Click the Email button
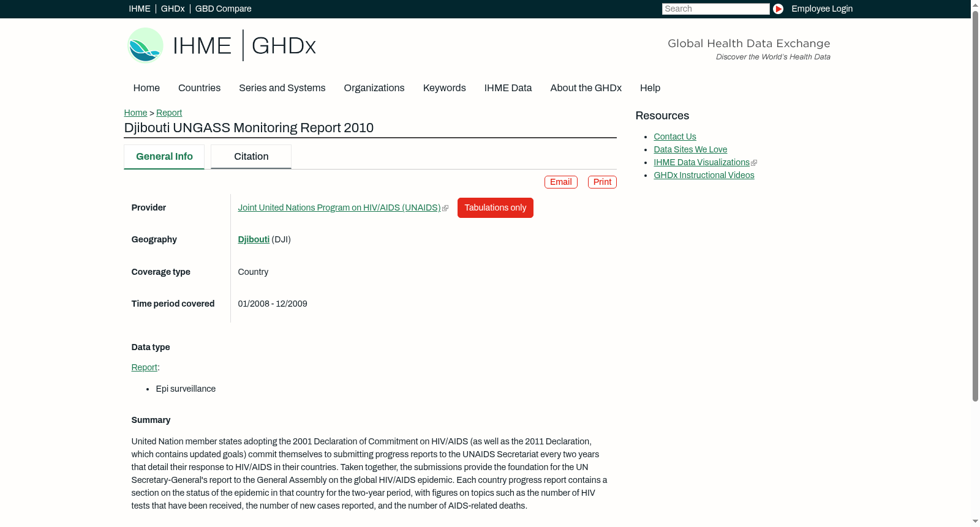 [x=561, y=182]
